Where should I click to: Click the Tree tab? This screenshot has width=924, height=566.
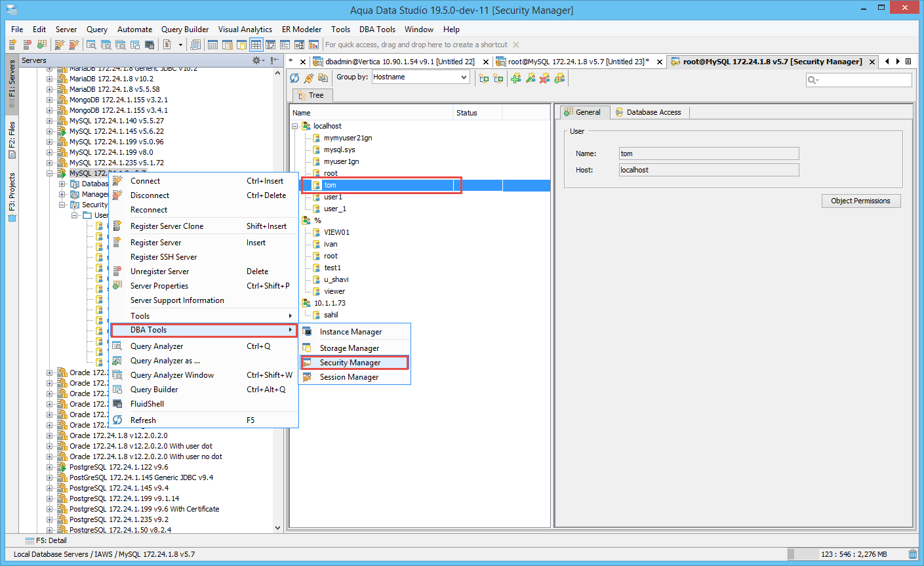311,95
